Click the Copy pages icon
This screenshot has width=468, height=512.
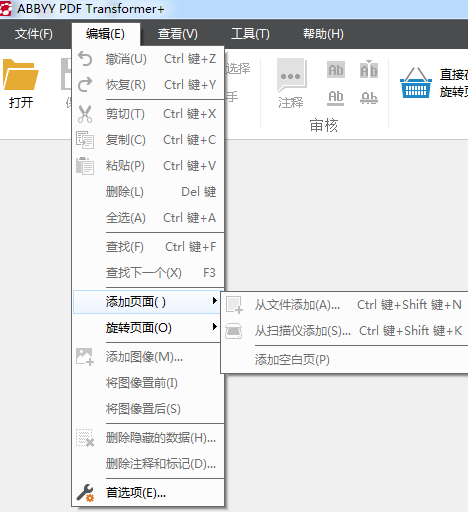tap(85, 140)
